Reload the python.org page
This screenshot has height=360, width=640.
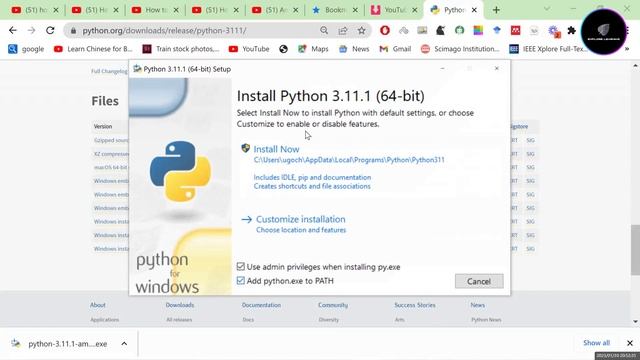(x=50, y=31)
